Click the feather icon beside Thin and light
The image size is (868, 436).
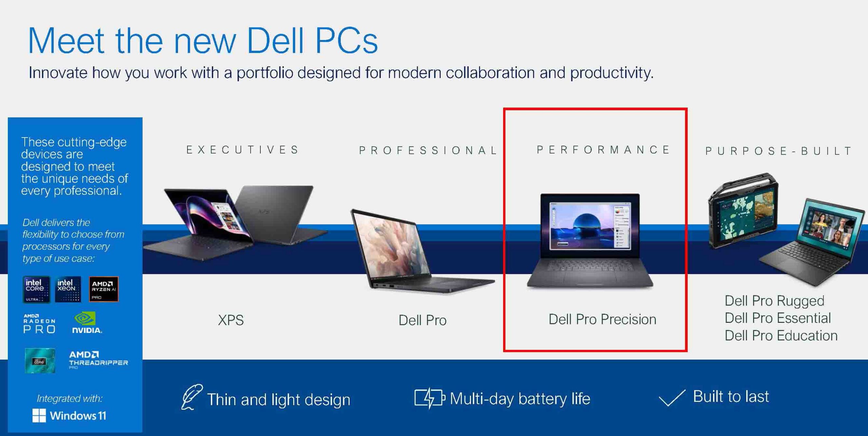[x=192, y=397]
